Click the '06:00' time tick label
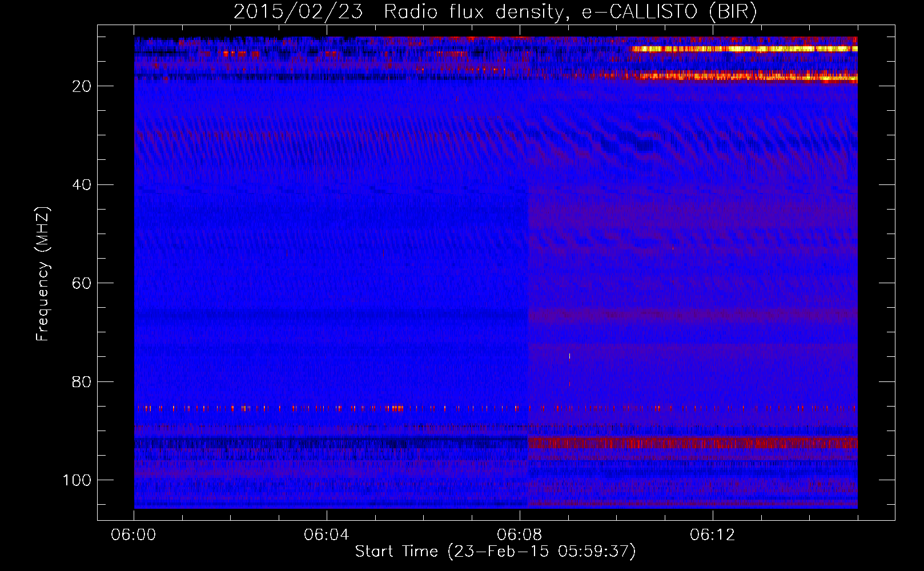Image resolution: width=924 pixels, height=571 pixels. (134, 535)
